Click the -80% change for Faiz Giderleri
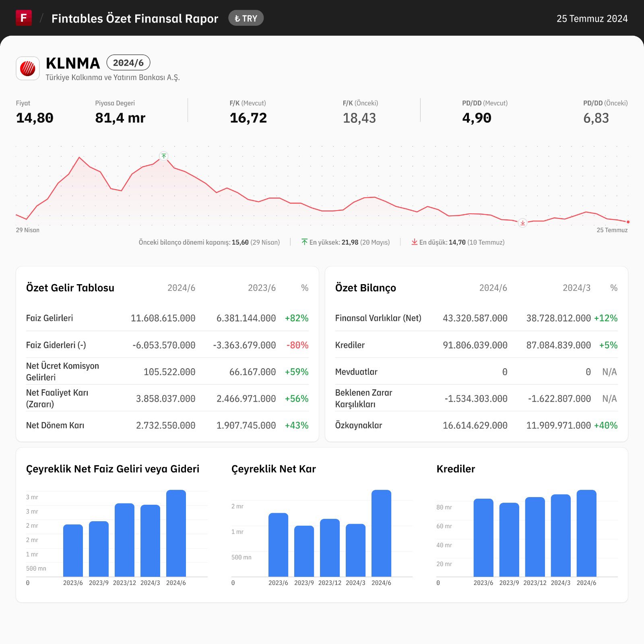Viewport: 644px width, 644px height. [297, 345]
